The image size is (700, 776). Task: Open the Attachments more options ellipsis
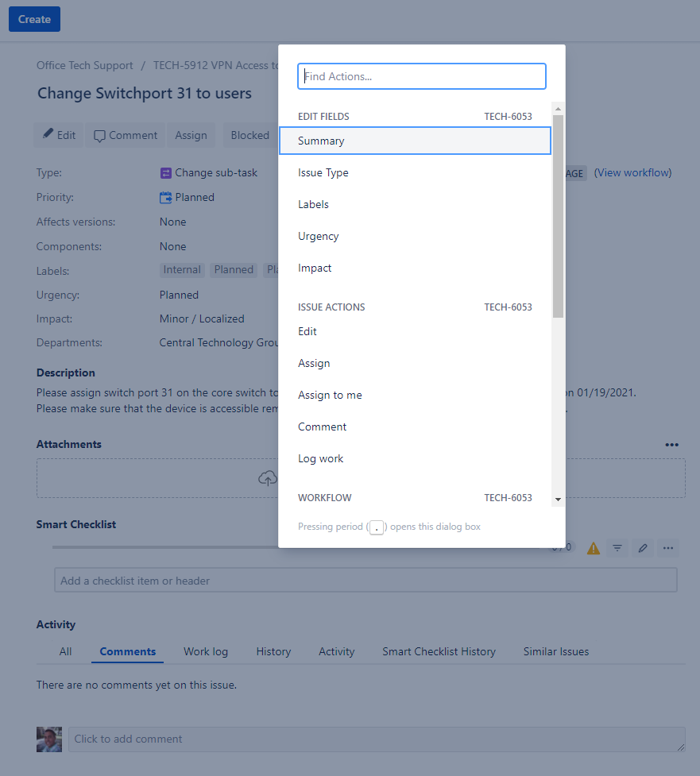[671, 445]
